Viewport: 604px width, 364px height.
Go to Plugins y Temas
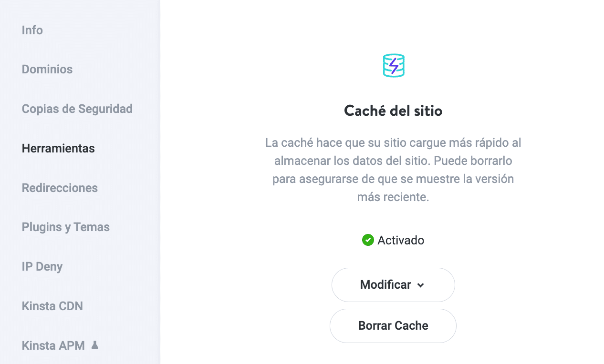click(65, 227)
